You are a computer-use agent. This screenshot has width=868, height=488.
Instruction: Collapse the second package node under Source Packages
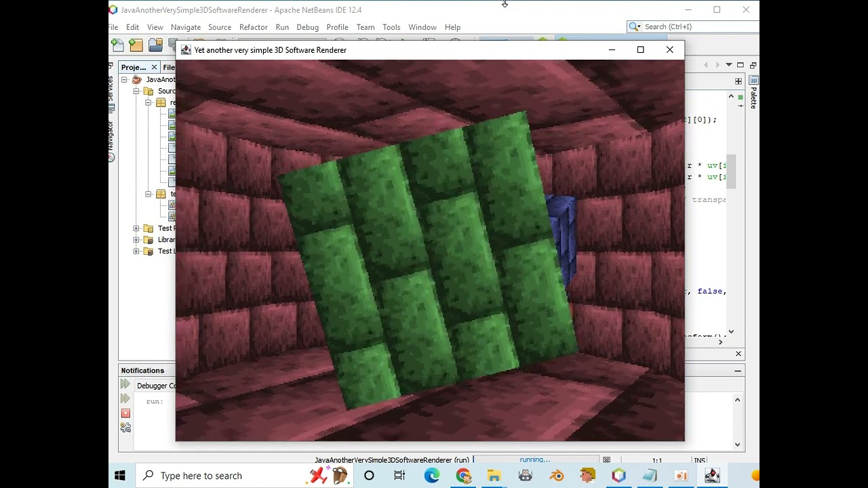pos(149,194)
